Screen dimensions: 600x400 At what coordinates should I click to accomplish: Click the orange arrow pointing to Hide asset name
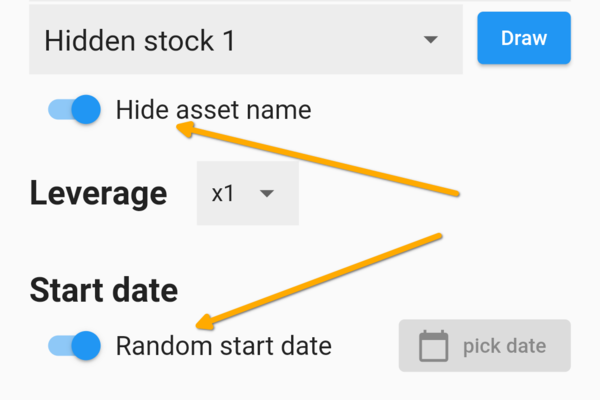coord(320,160)
